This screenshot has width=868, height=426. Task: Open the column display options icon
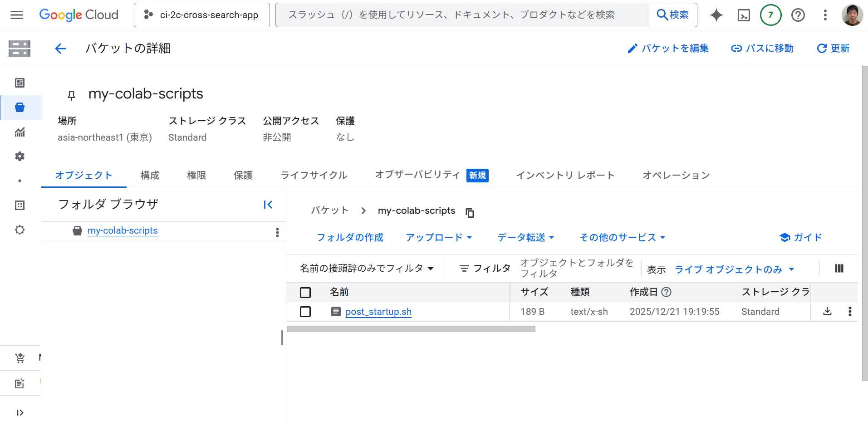pyautogui.click(x=839, y=269)
